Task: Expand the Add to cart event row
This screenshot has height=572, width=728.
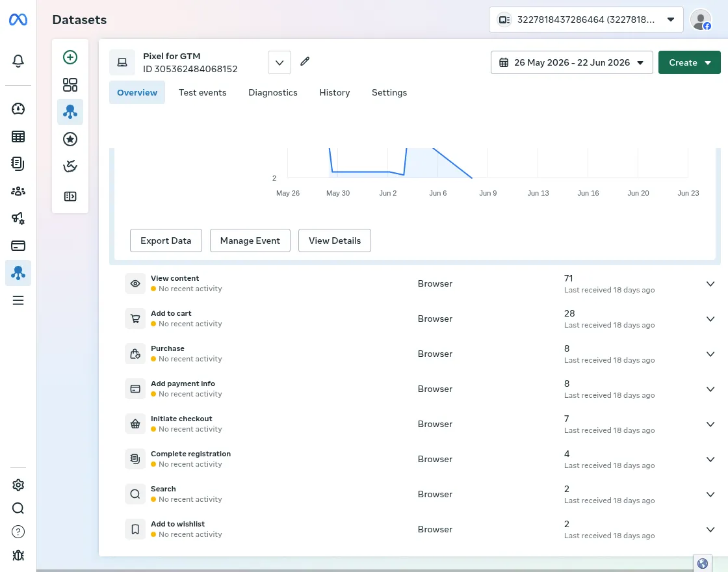Action: tap(710, 319)
